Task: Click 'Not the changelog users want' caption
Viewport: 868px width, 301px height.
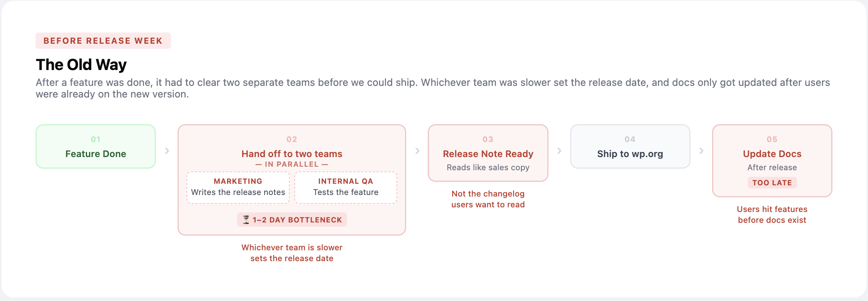Action: (488, 199)
